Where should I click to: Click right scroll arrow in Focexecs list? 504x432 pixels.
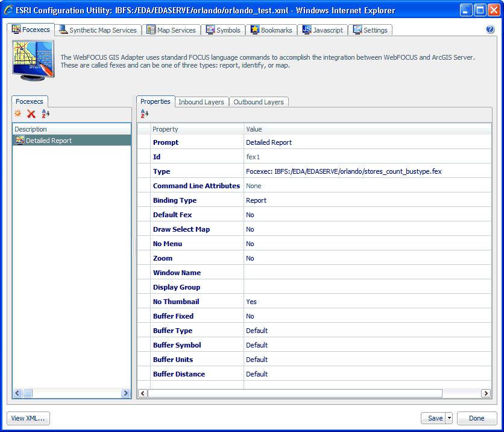pos(125,393)
